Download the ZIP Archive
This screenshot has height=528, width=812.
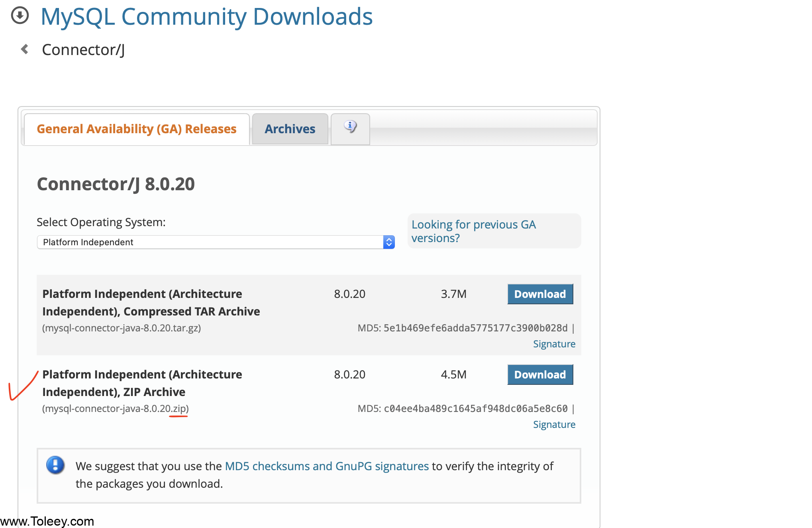pos(540,374)
